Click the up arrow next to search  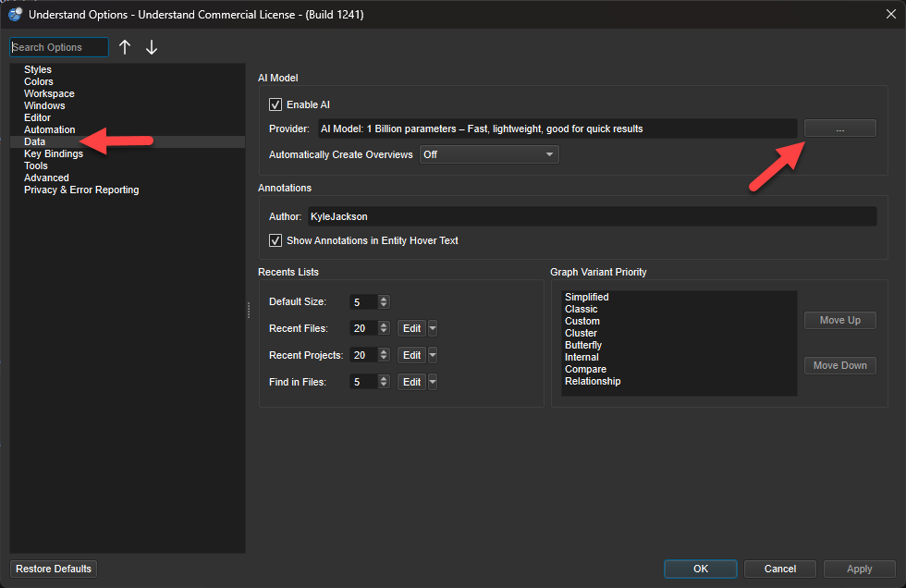(125, 47)
